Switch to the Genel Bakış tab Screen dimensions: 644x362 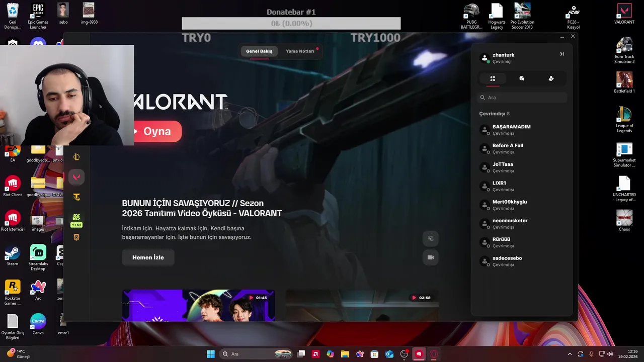pos(259,51)
